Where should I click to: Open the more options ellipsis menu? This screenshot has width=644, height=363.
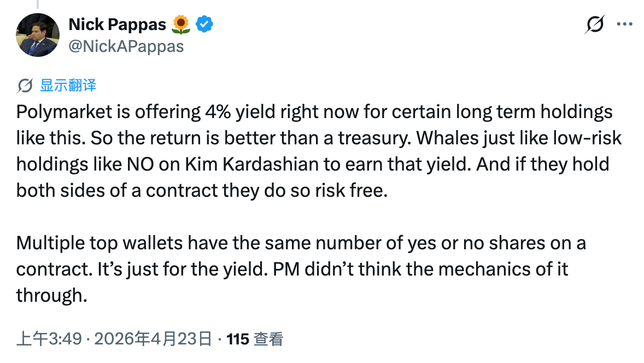[624, 24]
